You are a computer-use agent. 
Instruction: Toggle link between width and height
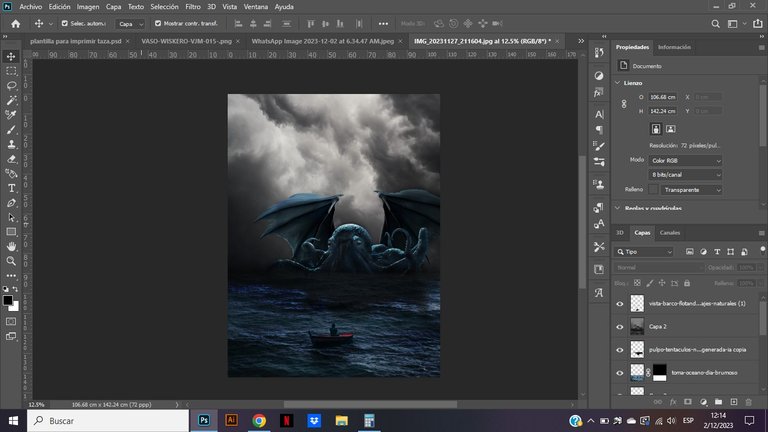(624, 104)
